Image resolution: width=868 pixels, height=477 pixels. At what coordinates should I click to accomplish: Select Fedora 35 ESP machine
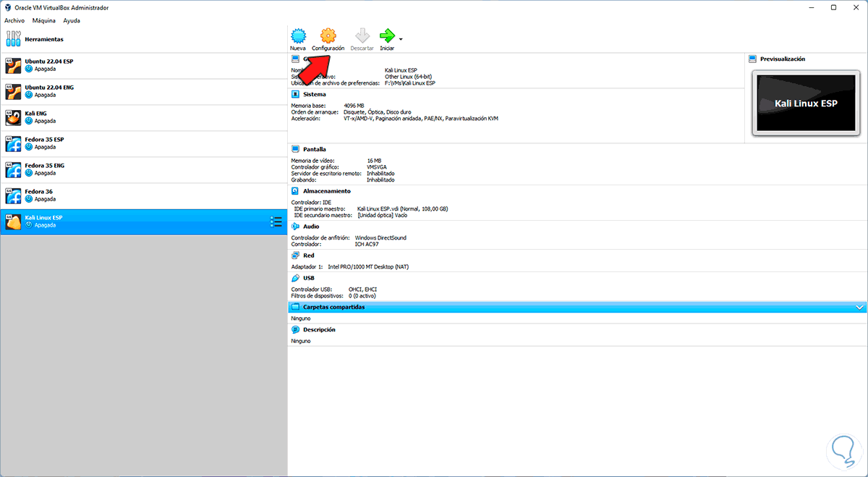[144, 143]
